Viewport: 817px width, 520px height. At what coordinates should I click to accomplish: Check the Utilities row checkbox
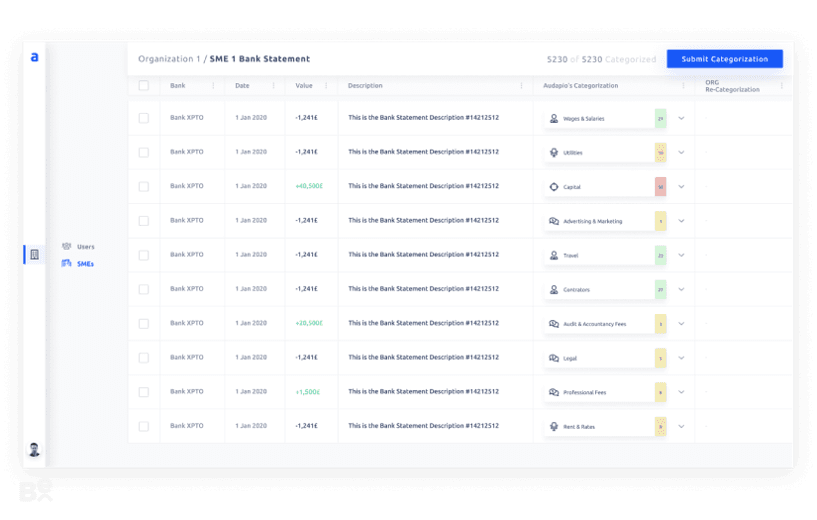(144, 152)
